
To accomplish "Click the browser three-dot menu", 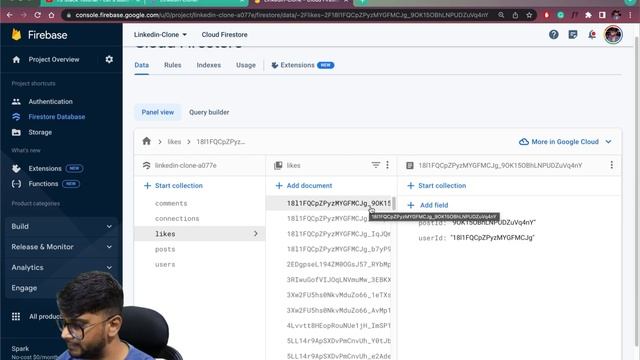I will 631,15.
